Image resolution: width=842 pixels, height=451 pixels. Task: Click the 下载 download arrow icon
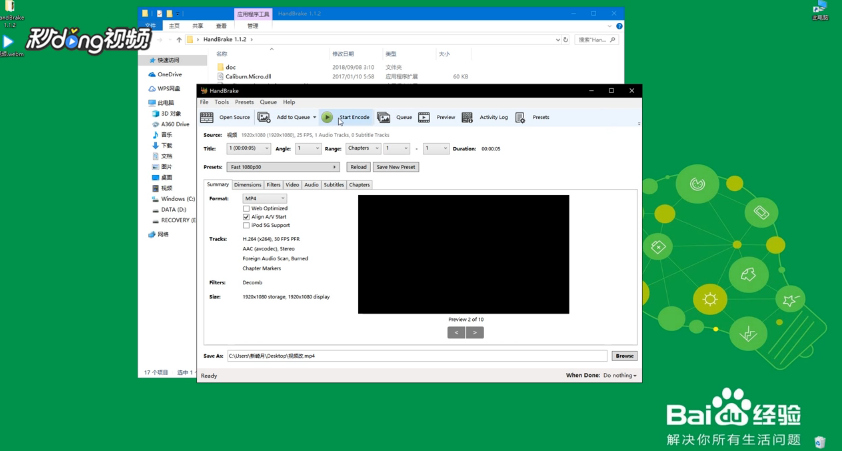tap(156, 146)
